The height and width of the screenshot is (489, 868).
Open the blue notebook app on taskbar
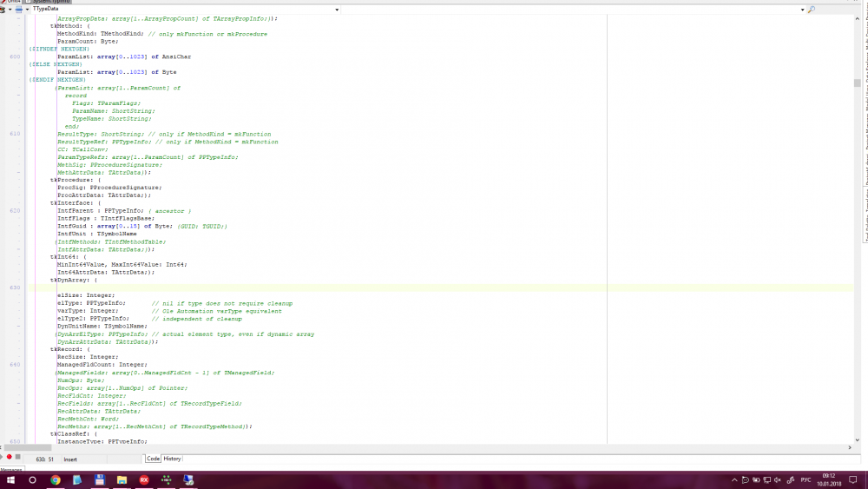click(77, 479)
